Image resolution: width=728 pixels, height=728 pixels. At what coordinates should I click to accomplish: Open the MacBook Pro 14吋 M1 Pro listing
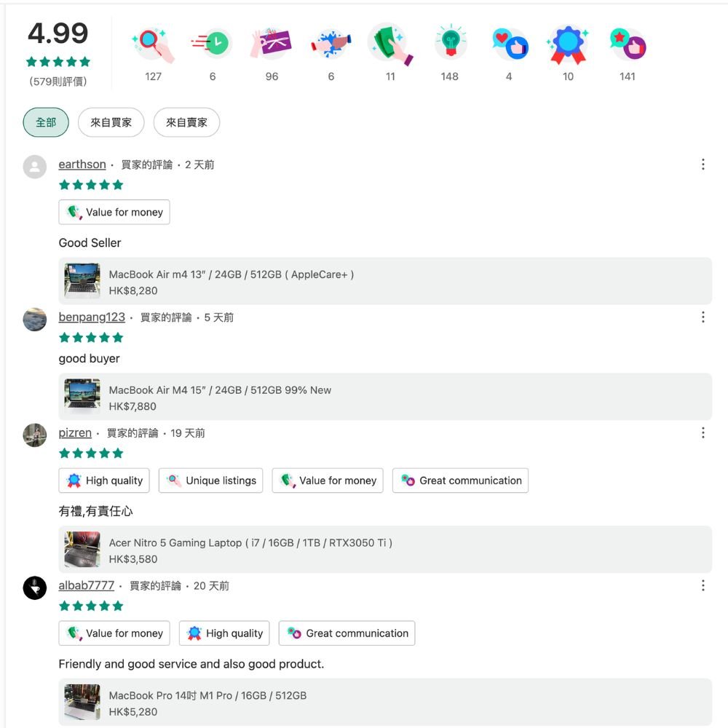point(207,695)
